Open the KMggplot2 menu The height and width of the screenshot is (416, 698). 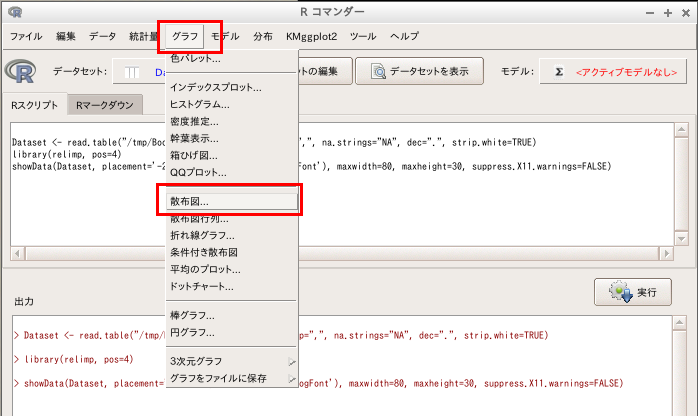[311, 36]
